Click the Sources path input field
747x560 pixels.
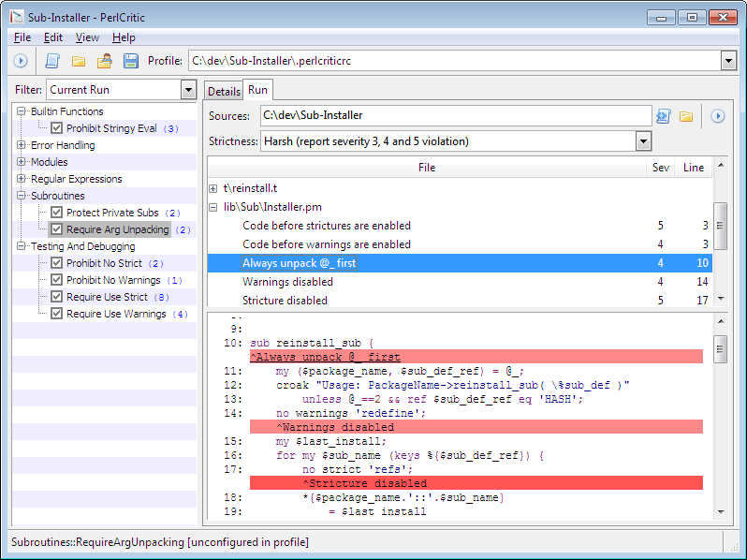tap(456, 115)
